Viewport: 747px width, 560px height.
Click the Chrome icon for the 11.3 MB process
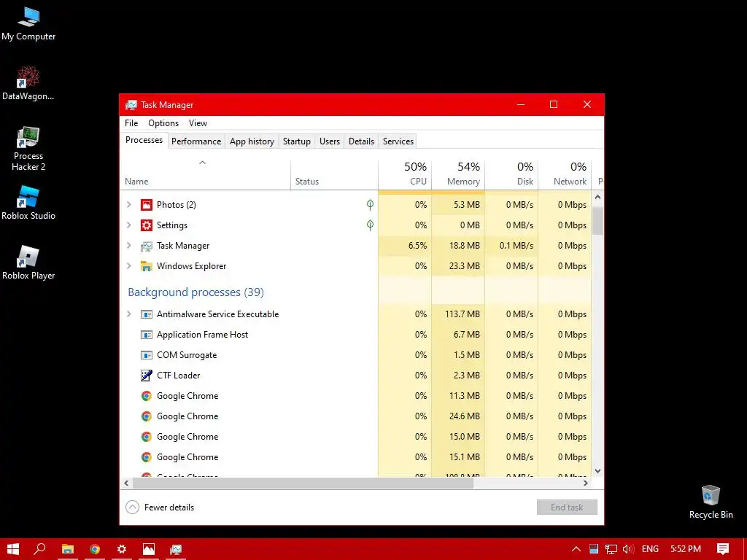coord(146,396)
